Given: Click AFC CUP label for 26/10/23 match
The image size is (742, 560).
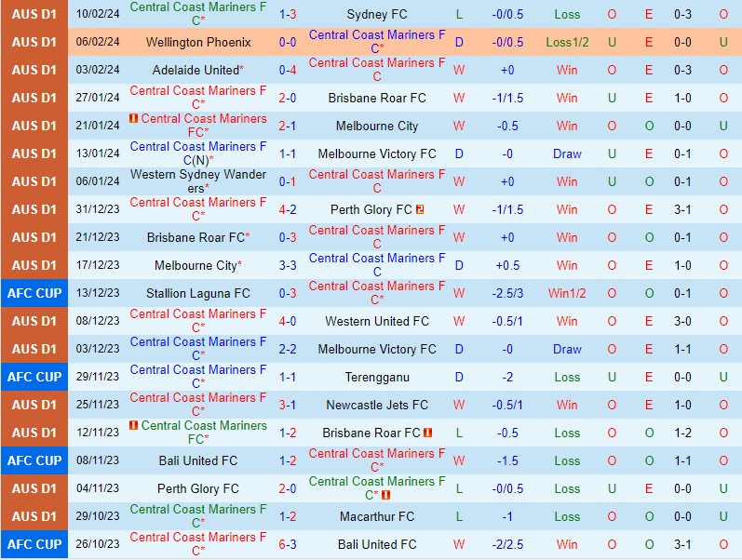Looking at the screenshot, I should [34, 544].
